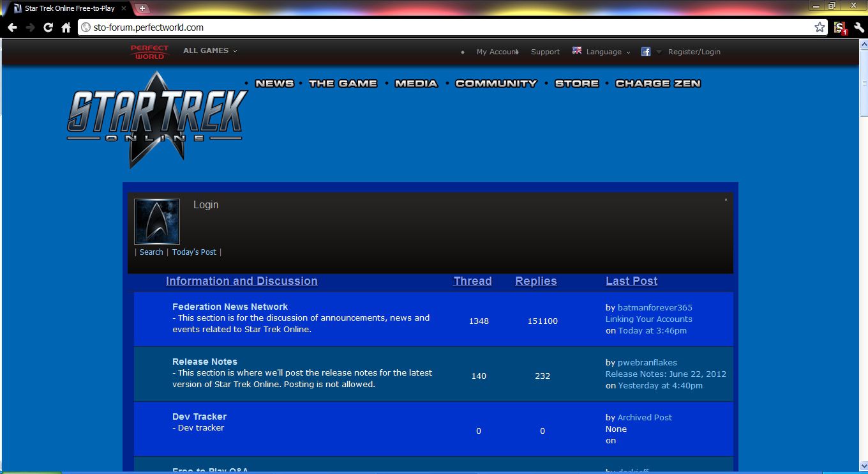The height and width of the screenshot is (474, 868).
Task: Go to My Account
Action: click(497, 52)
